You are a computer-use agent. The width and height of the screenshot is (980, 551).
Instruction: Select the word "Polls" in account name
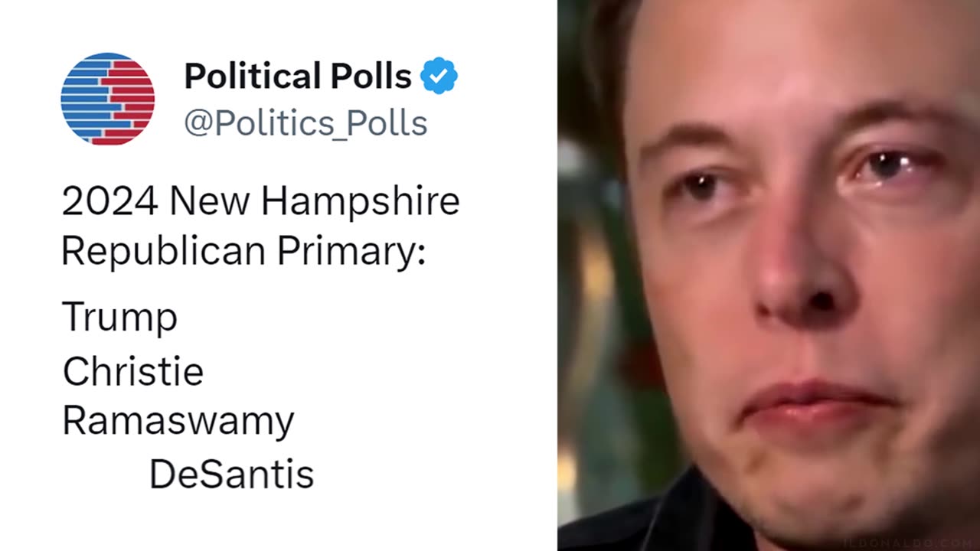pos(370,77)
